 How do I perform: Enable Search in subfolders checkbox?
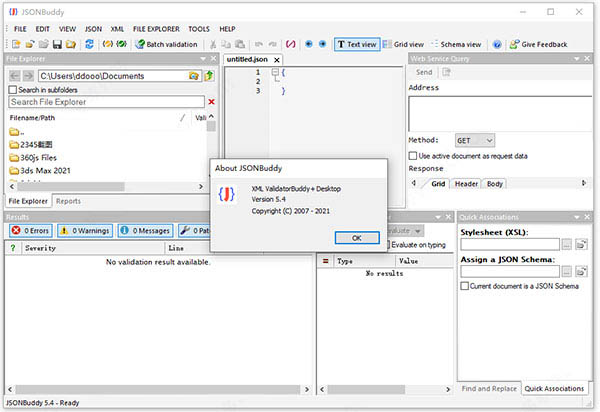point(12,89)
